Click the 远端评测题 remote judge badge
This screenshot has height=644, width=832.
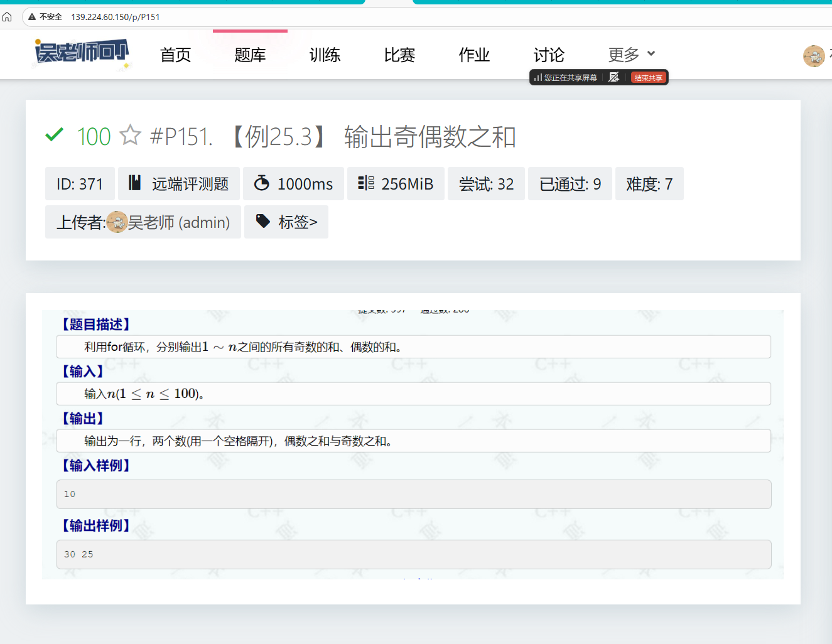point(179,184)
